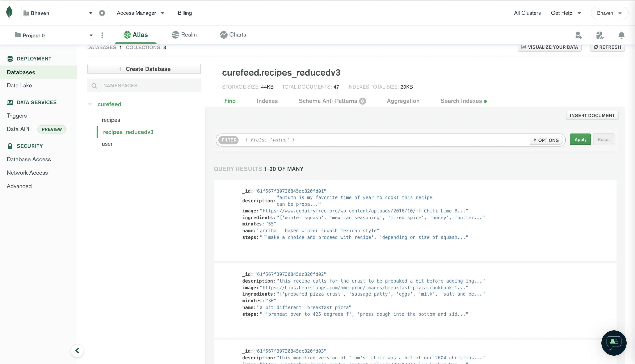This screenshot has height=364, width=635.
Task: Open project options three-dot menu
Action: (x=102, y=35)
